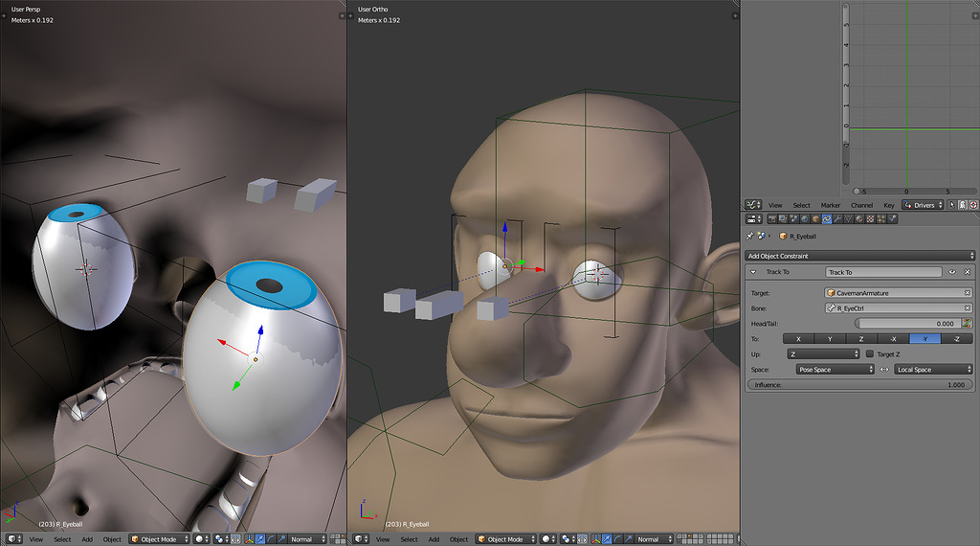The width and height of the screenshot is (980, 546).
Task: Open Key menu in graph editor
Action: (x=889, y=205)
